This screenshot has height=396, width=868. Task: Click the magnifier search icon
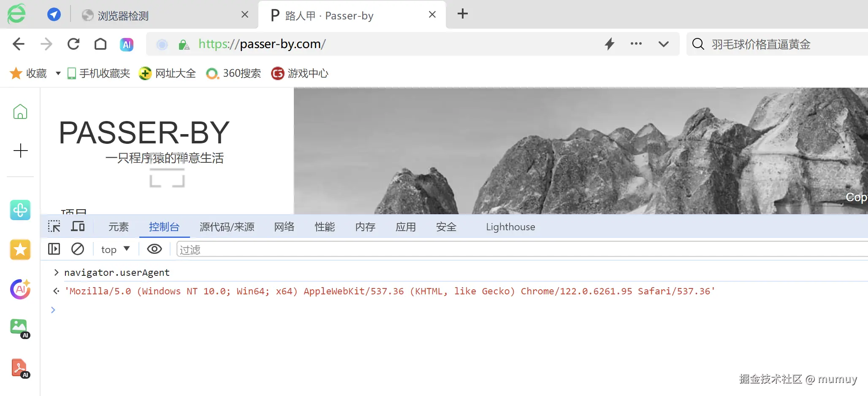point(698,44)
